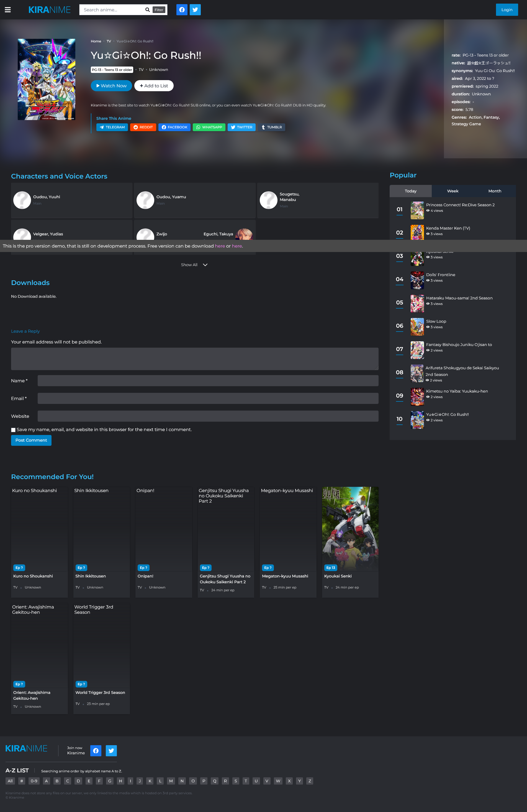
Task: Open Twitter page from header icon
Action: (195, 9)
